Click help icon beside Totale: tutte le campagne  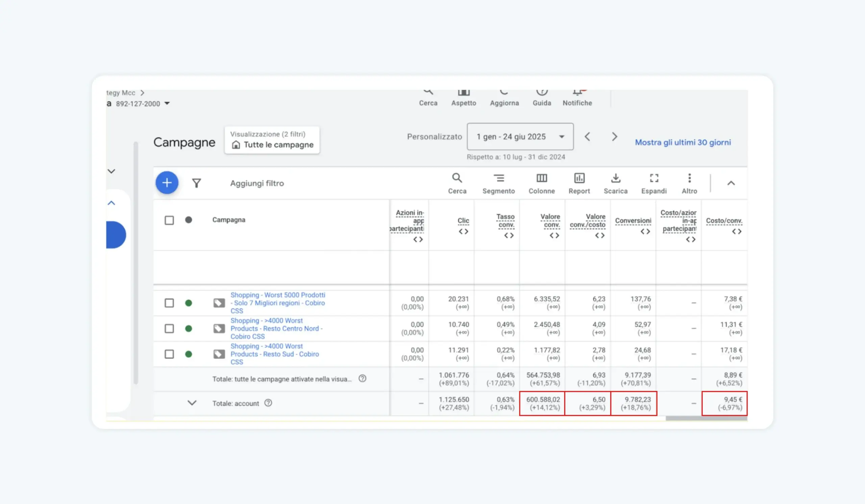point(363,378)
